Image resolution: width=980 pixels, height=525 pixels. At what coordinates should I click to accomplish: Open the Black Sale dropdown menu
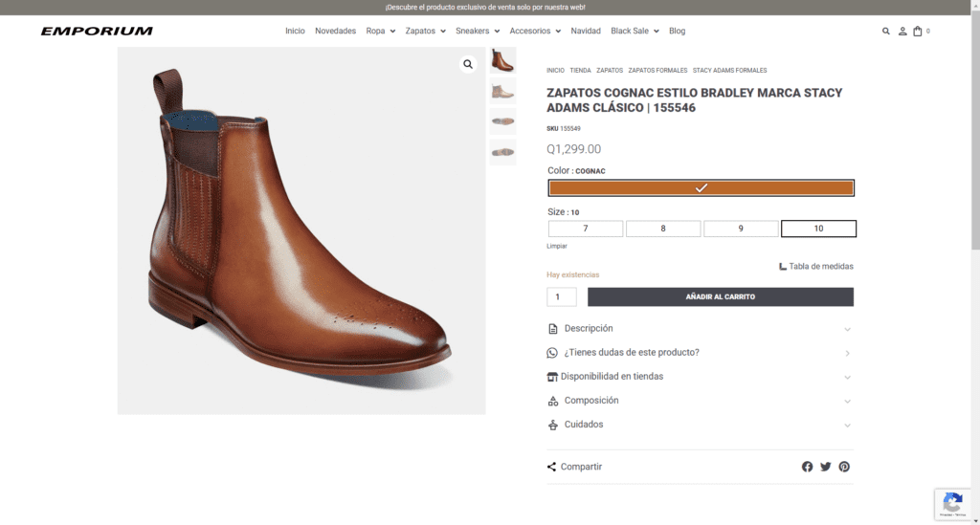click(635, 32)
